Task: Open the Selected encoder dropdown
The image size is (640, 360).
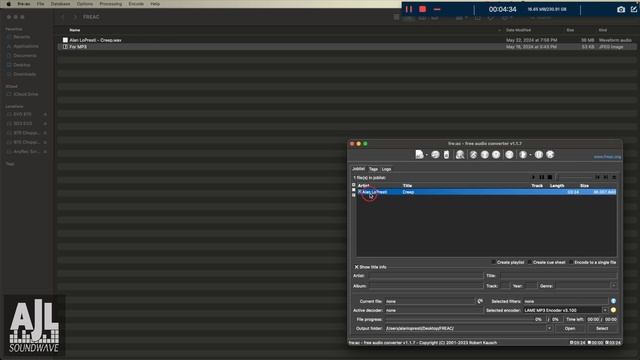Action: (605, 310)
